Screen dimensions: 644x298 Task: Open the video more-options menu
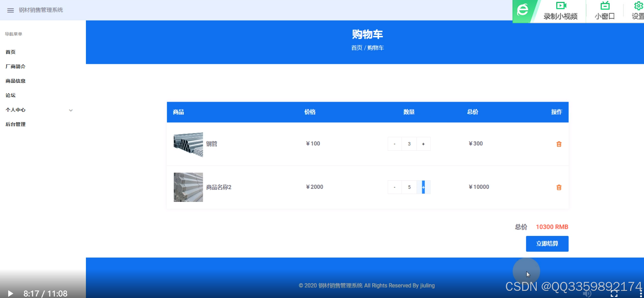coord(641,294)
